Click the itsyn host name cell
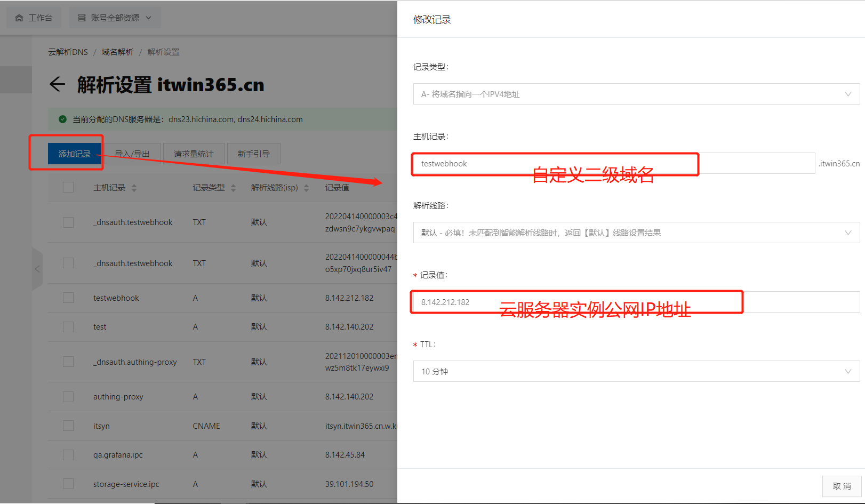Screen dimensions: 865x504 (x=101, y=426)
